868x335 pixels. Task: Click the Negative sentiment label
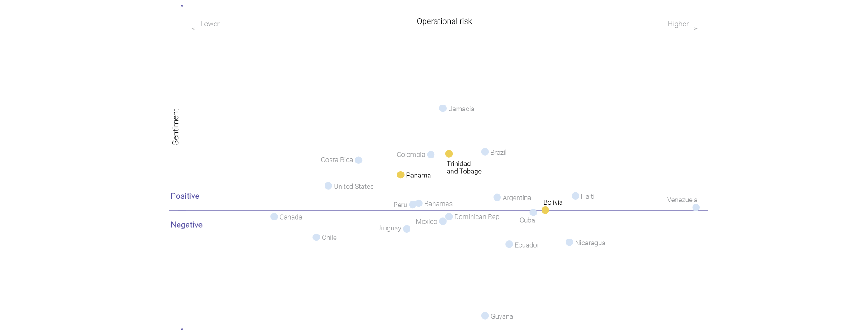pos(186,225)
